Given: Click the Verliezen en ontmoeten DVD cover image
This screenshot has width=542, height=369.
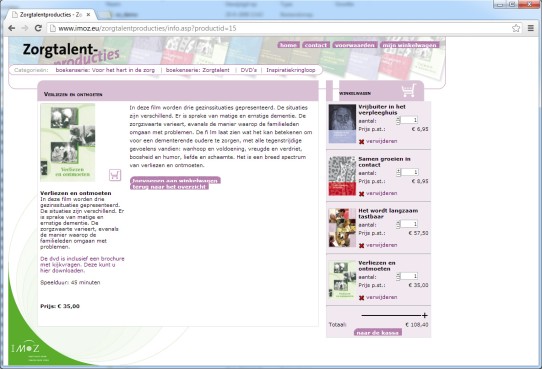Looking at the screenshot, I should tap(68, 142).
